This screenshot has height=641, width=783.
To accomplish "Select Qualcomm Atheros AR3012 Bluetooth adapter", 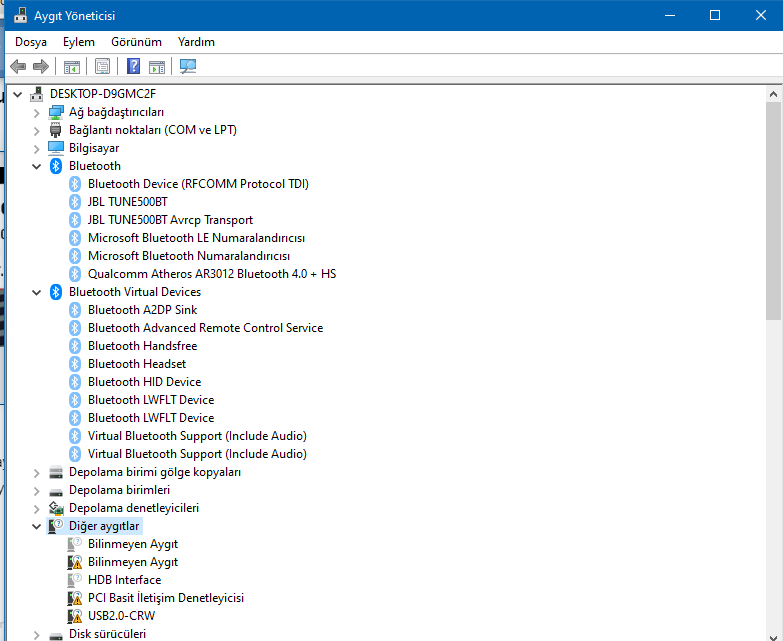I will coord(212,274).
